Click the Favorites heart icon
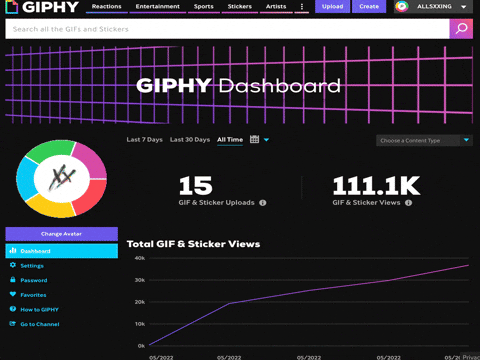Viewport: 480px width, 360px height. (13, 294)
